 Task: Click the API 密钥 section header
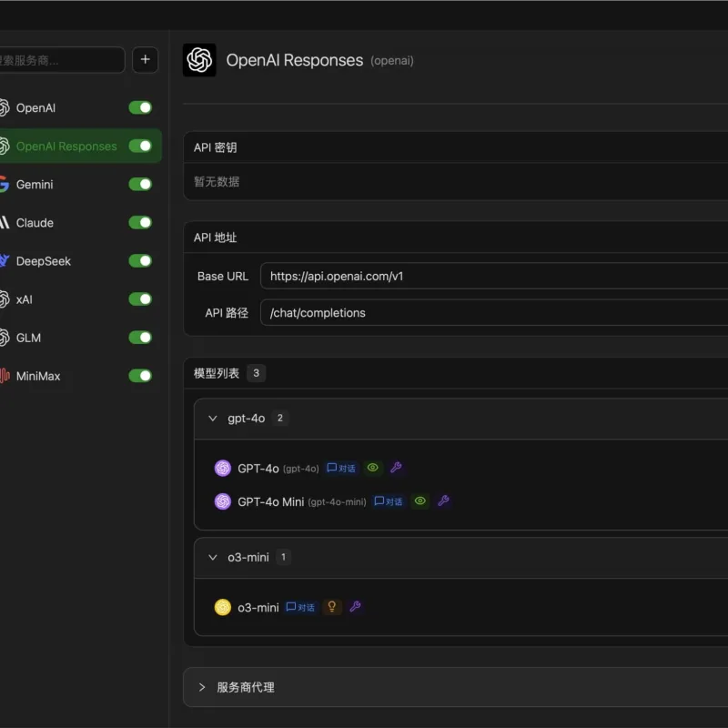(216, 147)
